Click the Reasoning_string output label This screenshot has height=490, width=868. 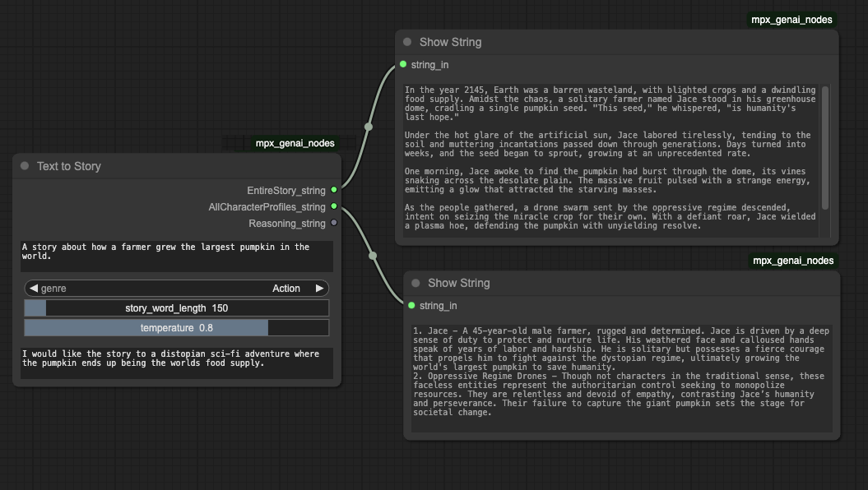[x=287, y=224]
